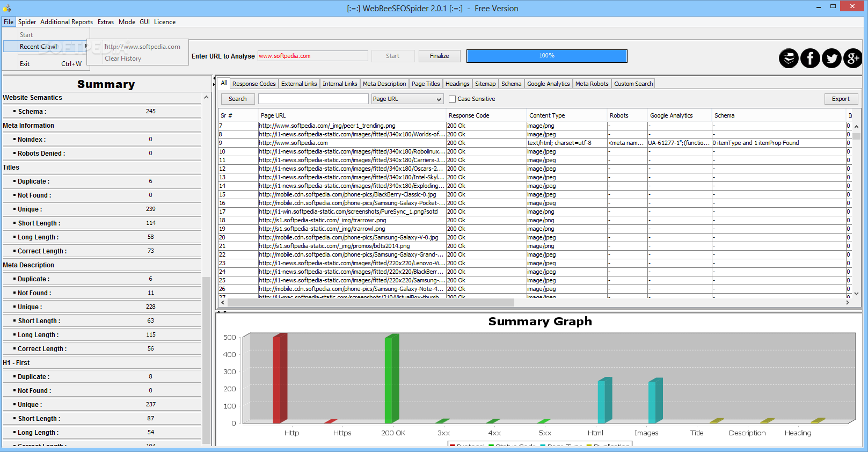868x452 pixels.
Task: Sort by the Content Type column header
Action: 566,115
